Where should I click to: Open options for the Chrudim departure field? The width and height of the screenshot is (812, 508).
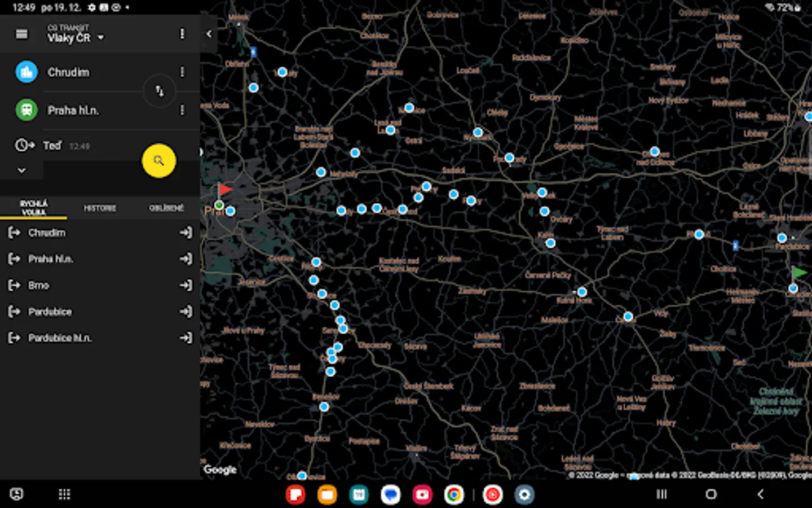182,72
